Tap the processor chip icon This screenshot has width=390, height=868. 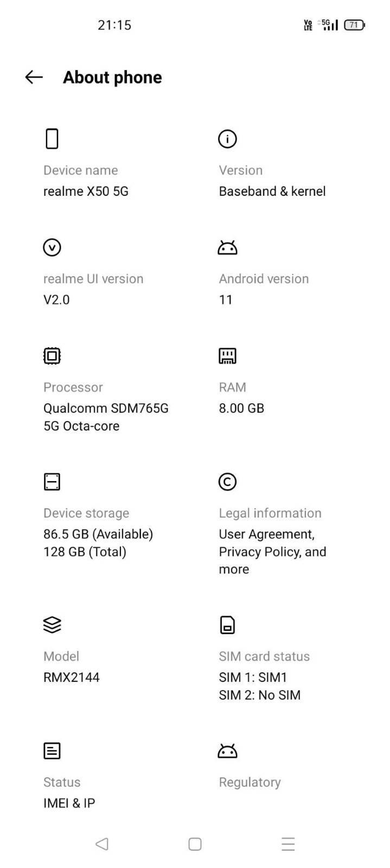(52, 356)
